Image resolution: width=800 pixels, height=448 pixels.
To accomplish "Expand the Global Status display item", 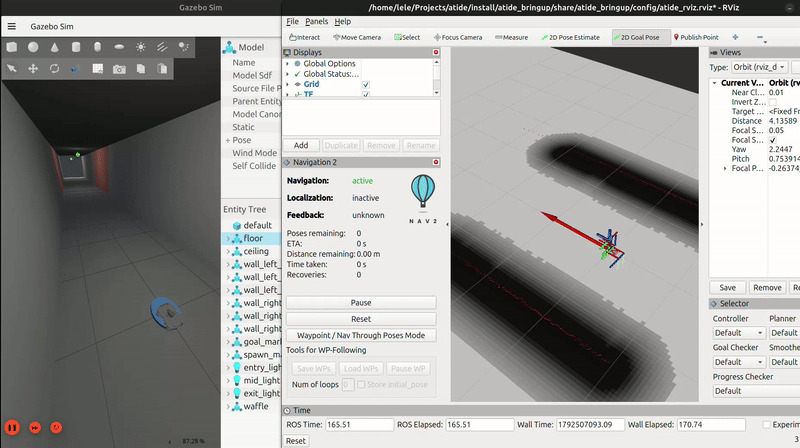I will (288, 74).
